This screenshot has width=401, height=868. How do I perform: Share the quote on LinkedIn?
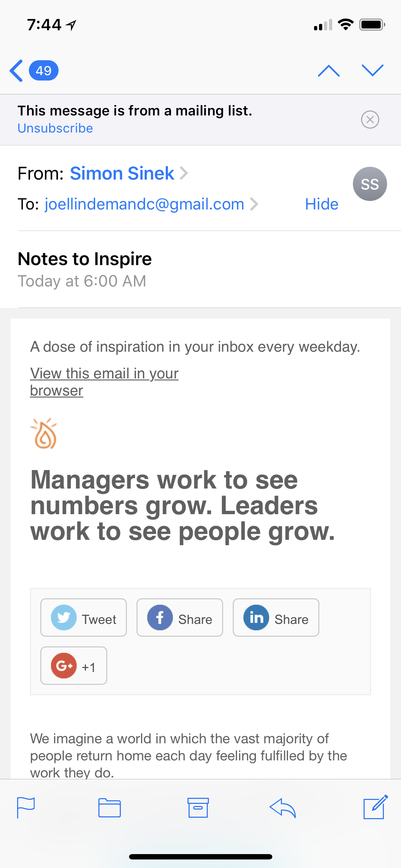pyautogui.click(x=276, y=618)
